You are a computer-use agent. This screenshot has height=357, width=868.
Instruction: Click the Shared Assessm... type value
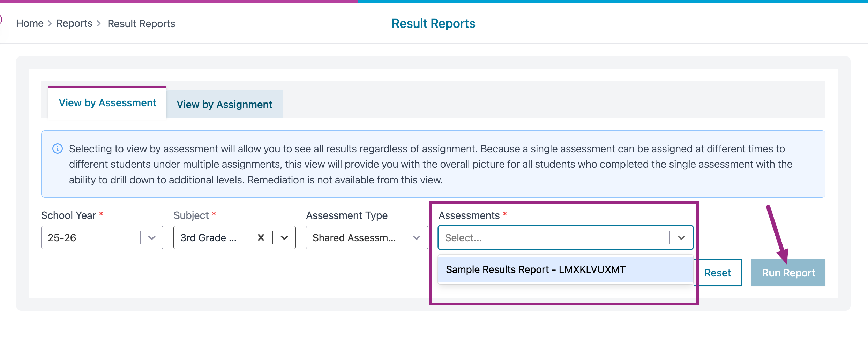(x=354, y=237)
